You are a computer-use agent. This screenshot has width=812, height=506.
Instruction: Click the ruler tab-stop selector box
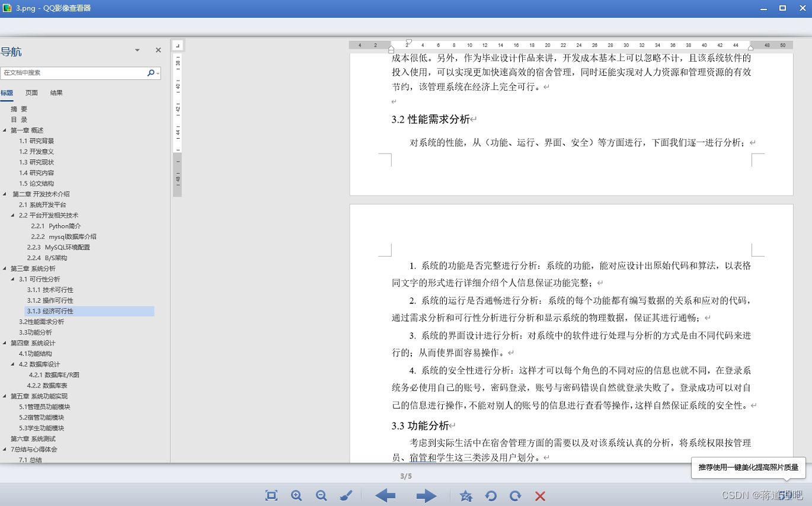[x=177, y=45]
